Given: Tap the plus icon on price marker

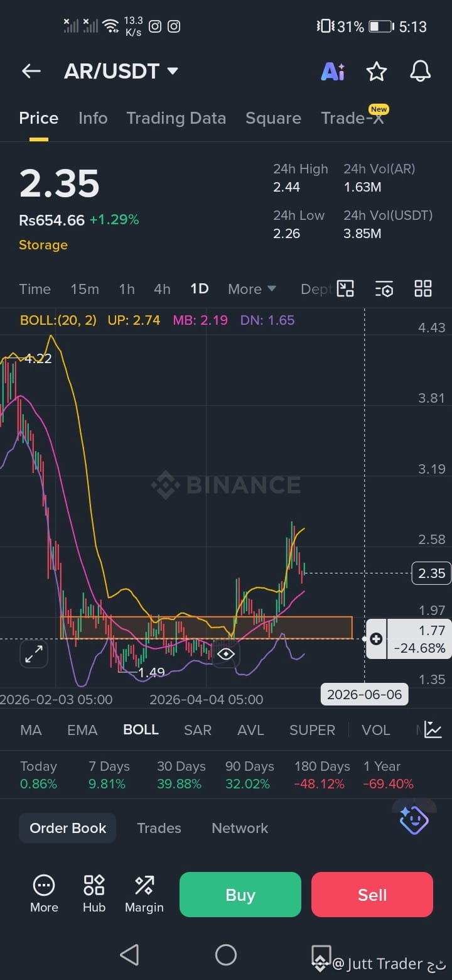Looking at the screenshot, I should click(376, 639).
